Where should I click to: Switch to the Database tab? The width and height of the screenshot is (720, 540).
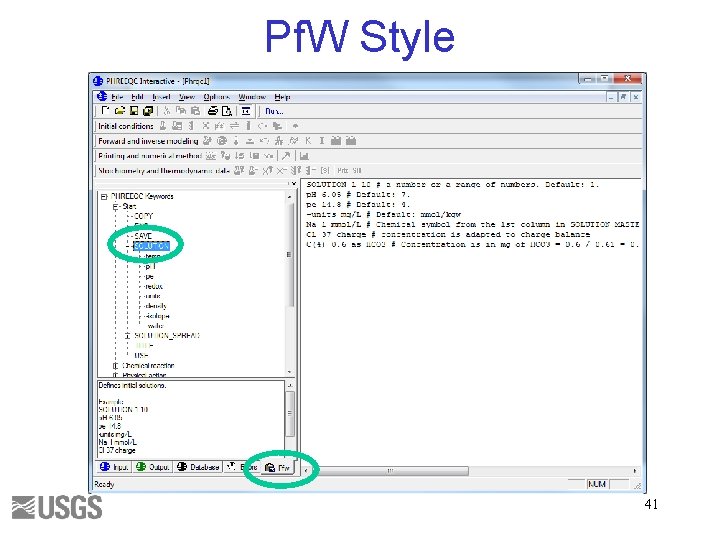[x=198, y=467]
